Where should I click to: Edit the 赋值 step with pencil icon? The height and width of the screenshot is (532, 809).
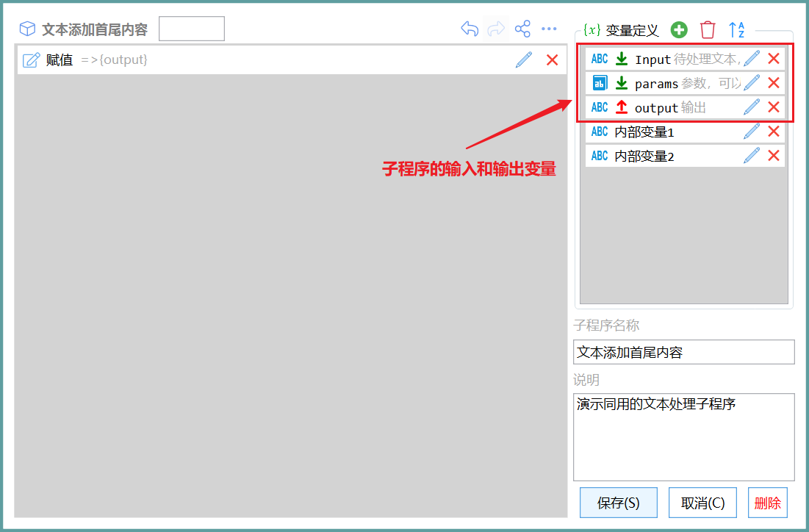coord(524,60)
